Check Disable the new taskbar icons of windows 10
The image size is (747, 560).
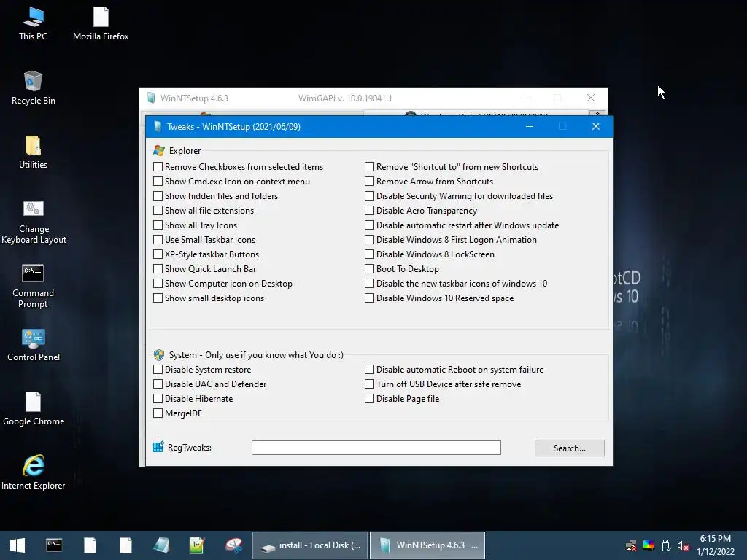click(x=369, y=284)
